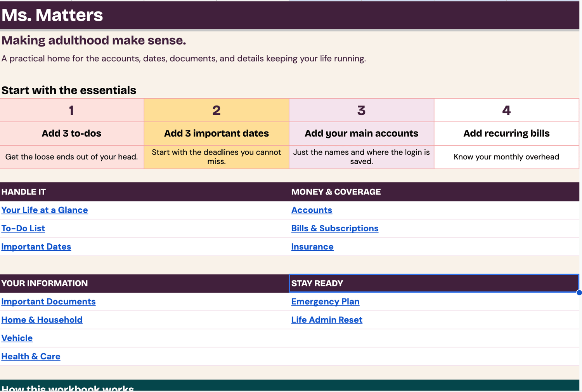Select the 'Add your main accounts' cell
Image resolution: width=582 pixels, height=392 pixels.
click(361, 134)
